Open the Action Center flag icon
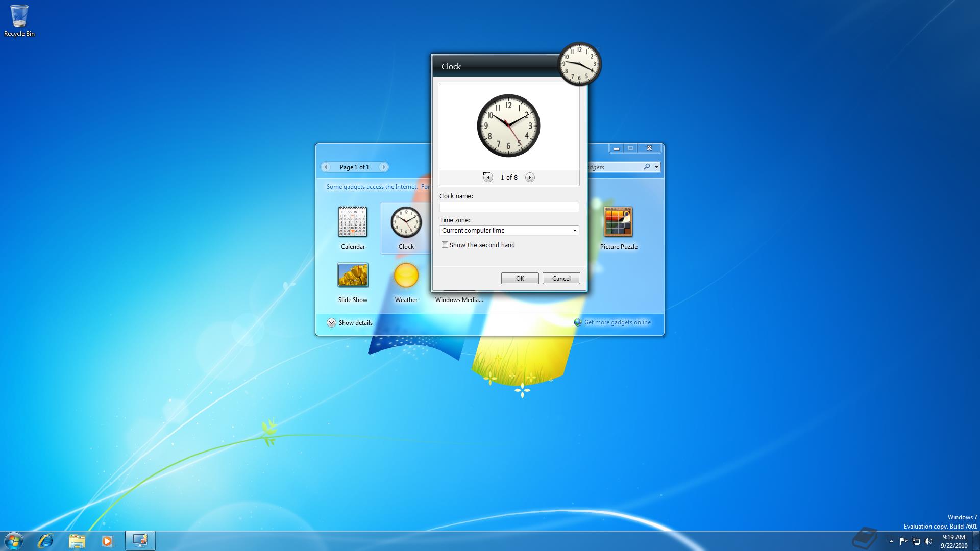 point(903,541)
